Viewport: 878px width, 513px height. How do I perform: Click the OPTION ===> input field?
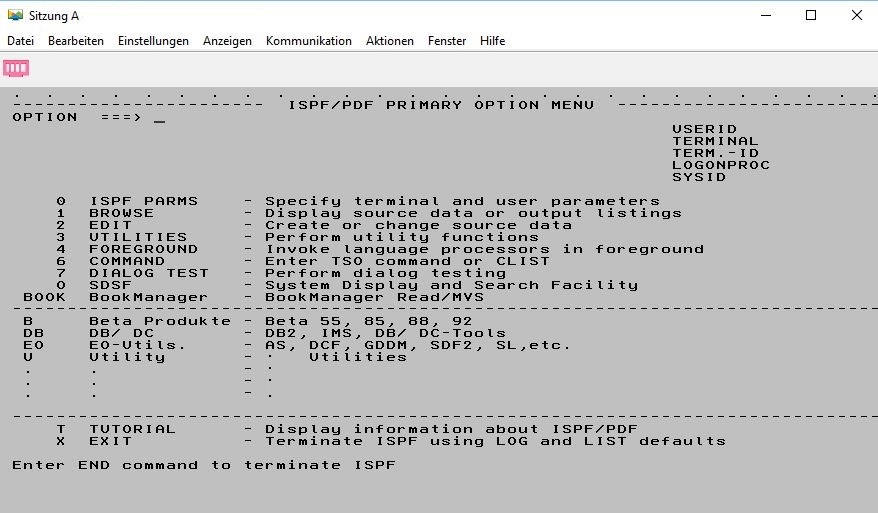click(x=159, y=118)
